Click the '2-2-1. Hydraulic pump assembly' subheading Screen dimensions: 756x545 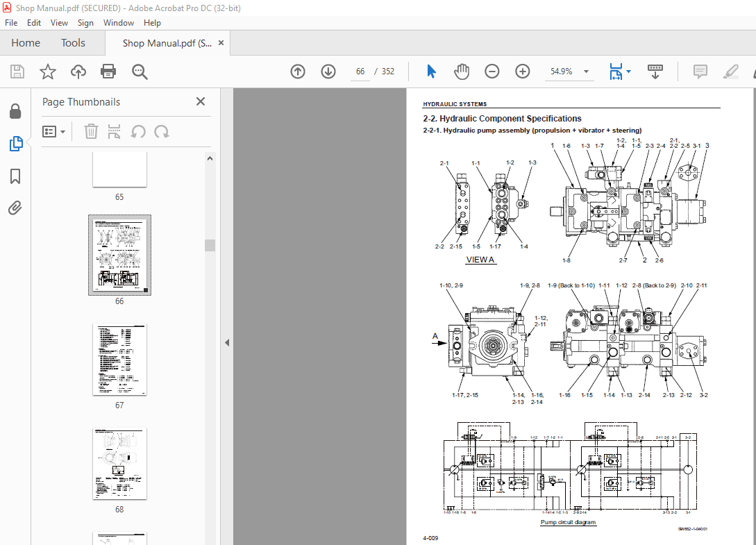[x=532, y=131]
